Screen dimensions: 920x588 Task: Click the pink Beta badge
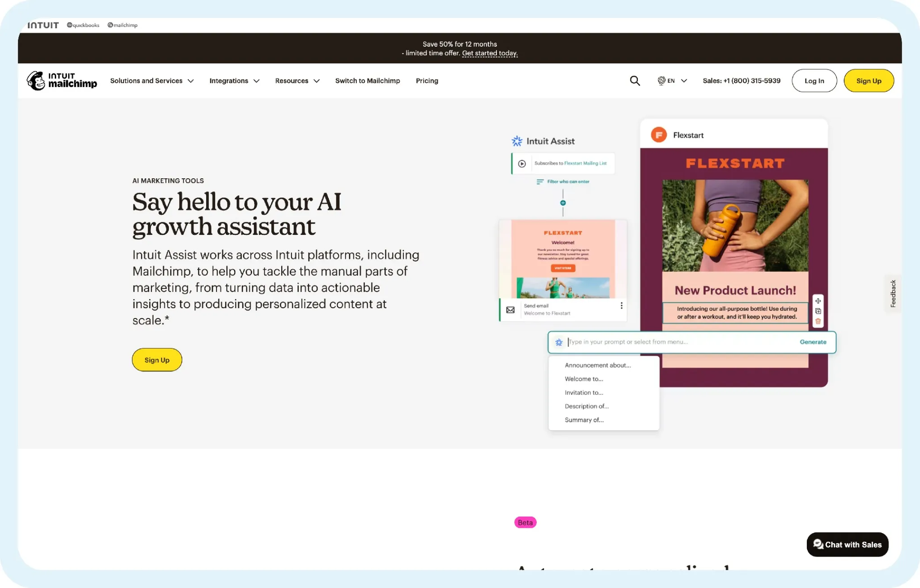tap(525, 522)
